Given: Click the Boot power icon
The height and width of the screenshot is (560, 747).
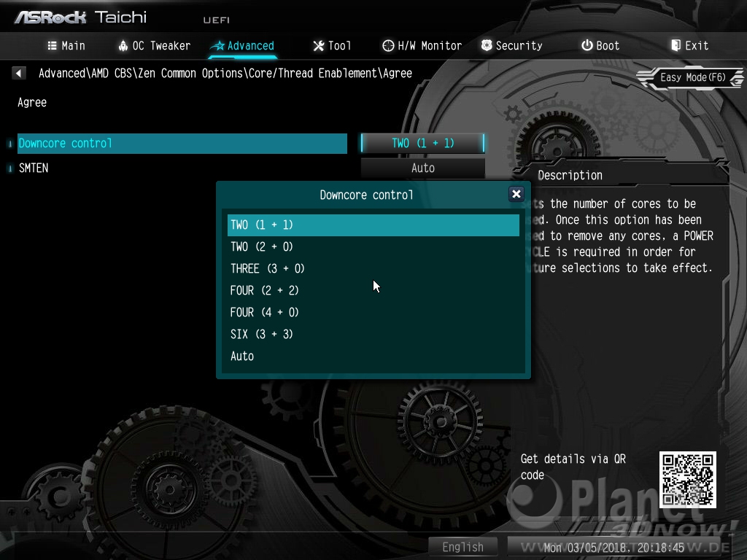Looking at the screenshot, I should (587, 45).
